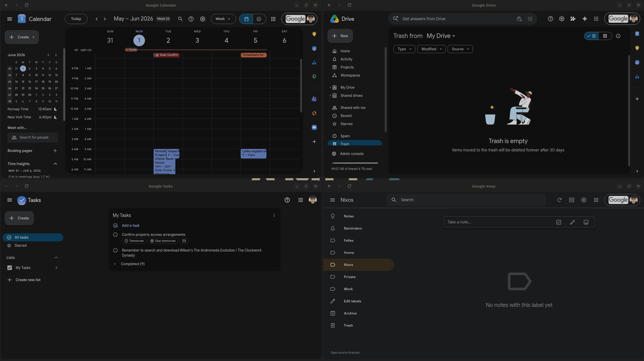Collapse Lists section in Tasks
The height and width of the screenshot is (361, 644).
pyautogui.click(x=56, y=258)
